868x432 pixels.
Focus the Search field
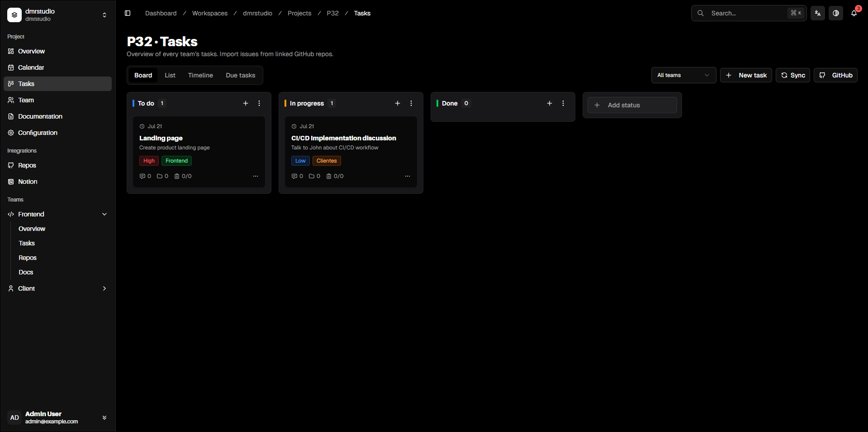pos(749,13)
